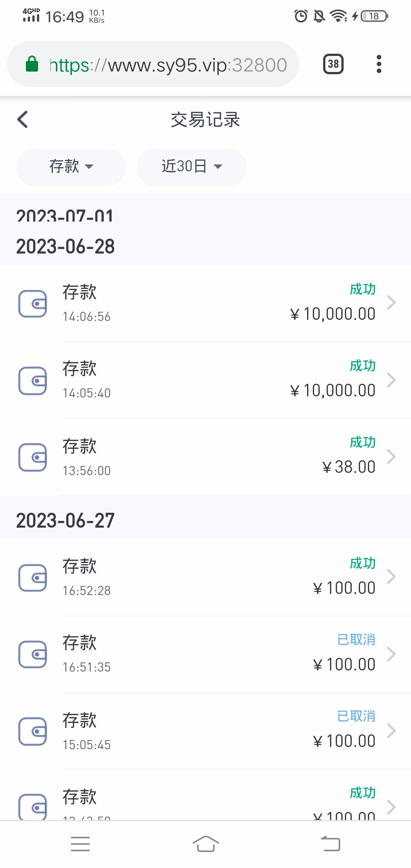Open the 存款 transaction type dropdown
The height and width of the screenshot is (868, 411).
(71, 167)
